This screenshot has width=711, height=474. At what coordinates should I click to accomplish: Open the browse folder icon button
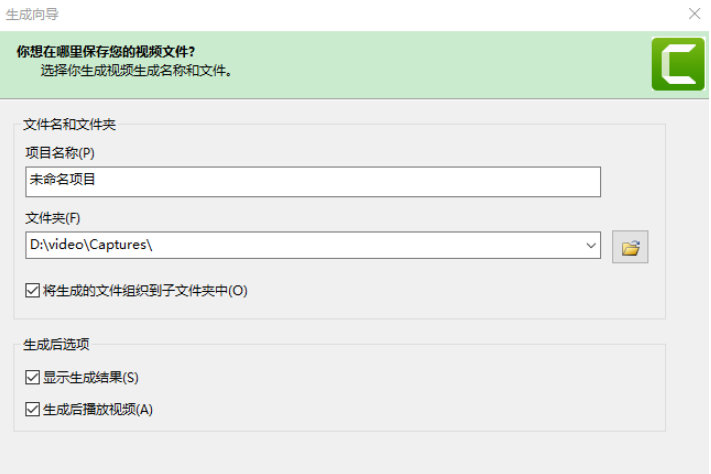pos(630,246)
